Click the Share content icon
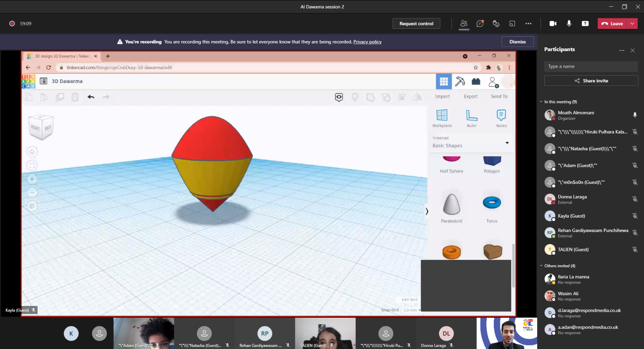The image size is (644, 349). (585, 23)
